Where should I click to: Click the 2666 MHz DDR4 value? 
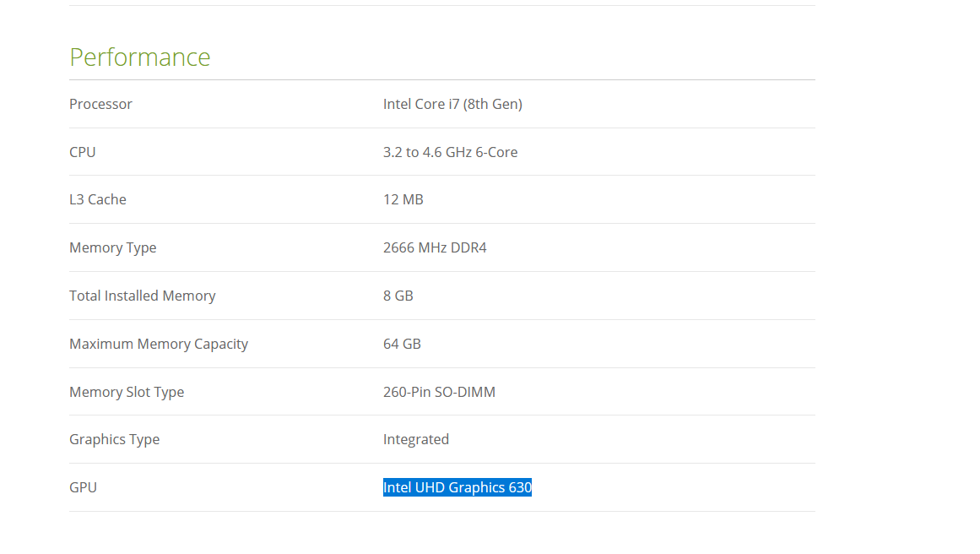click(435, 247)
